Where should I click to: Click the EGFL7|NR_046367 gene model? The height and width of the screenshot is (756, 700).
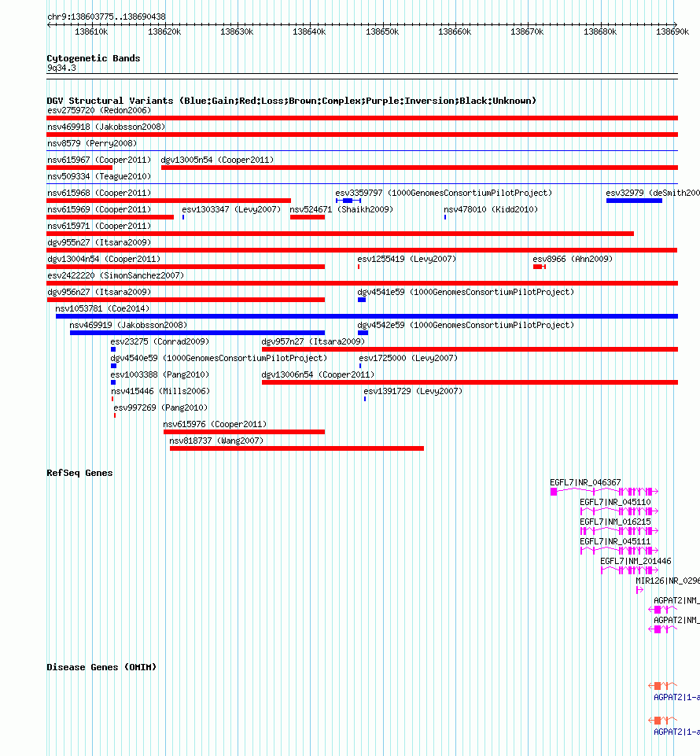click(605, 492)
